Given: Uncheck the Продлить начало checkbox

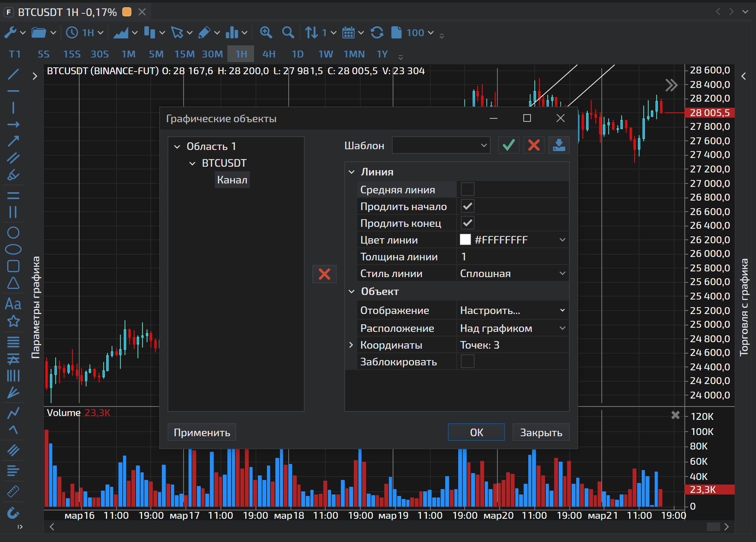Looking at the screenshot, I should (467, 206).
